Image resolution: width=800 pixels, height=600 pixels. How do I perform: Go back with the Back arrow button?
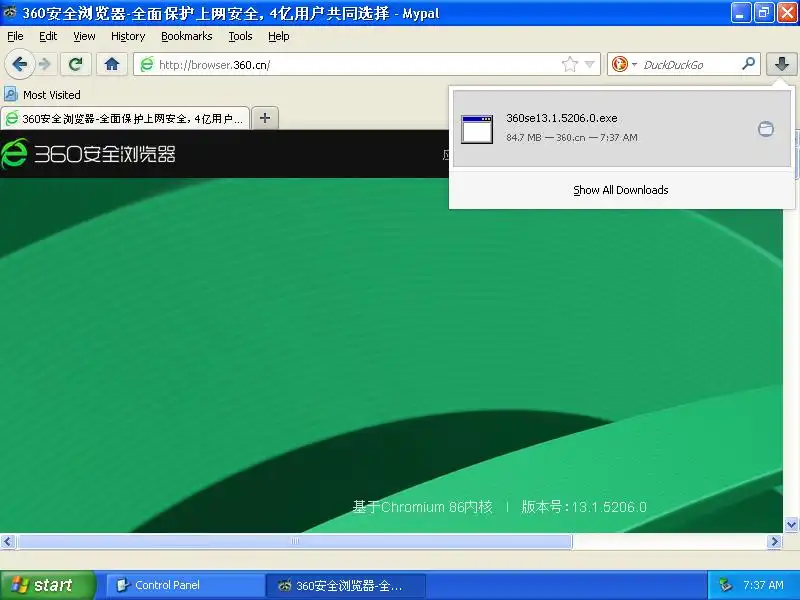(x=19, y=64)
